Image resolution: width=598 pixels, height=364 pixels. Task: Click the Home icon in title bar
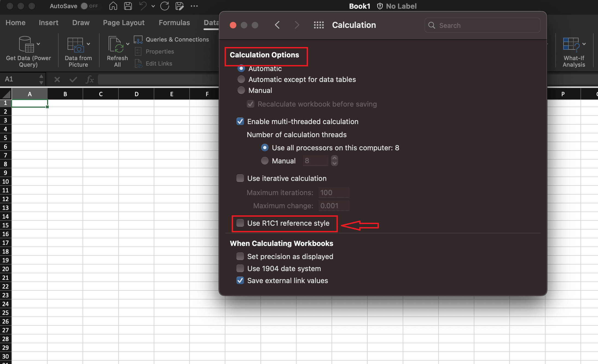click(x=113, y=6)
